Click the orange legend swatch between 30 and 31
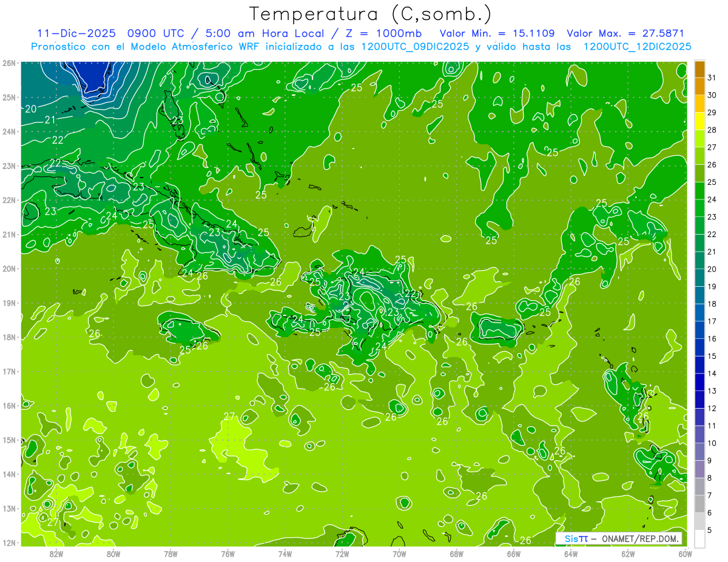The height and width of the screenshot is (562, 728). (699, 87)
